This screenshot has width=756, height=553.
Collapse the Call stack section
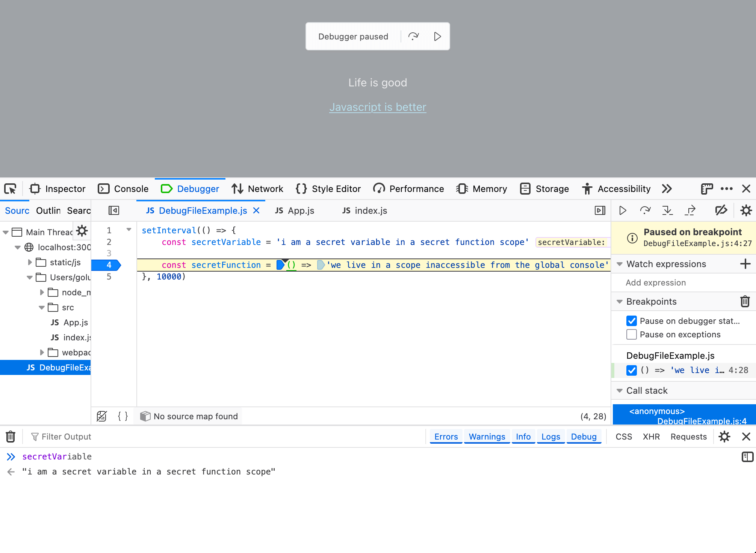tap(620, 390)
